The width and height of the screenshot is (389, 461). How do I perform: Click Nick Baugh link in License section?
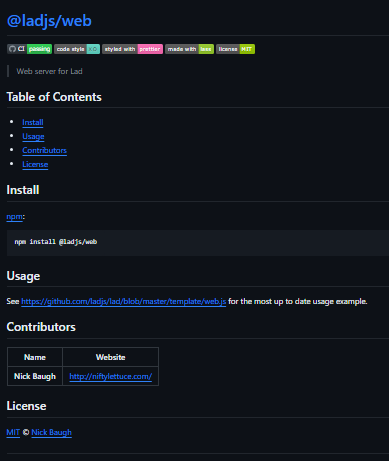pos(51,432)
